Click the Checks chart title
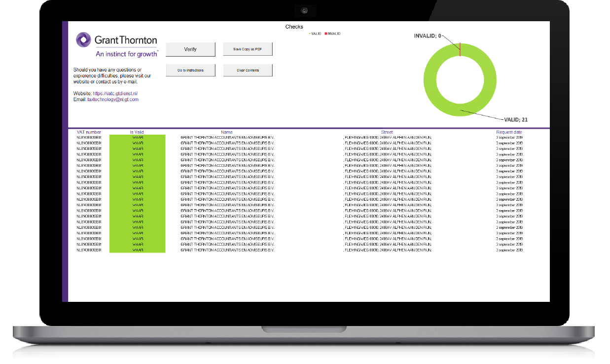The image size is (610, 364). [x=294, y=27]
